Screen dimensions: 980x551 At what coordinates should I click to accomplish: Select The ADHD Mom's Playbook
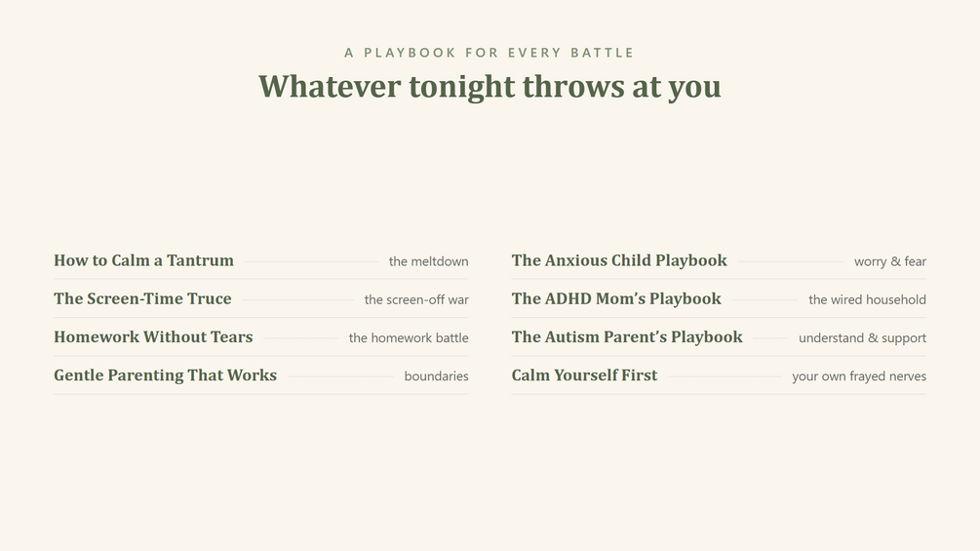(x=616, y=298)
